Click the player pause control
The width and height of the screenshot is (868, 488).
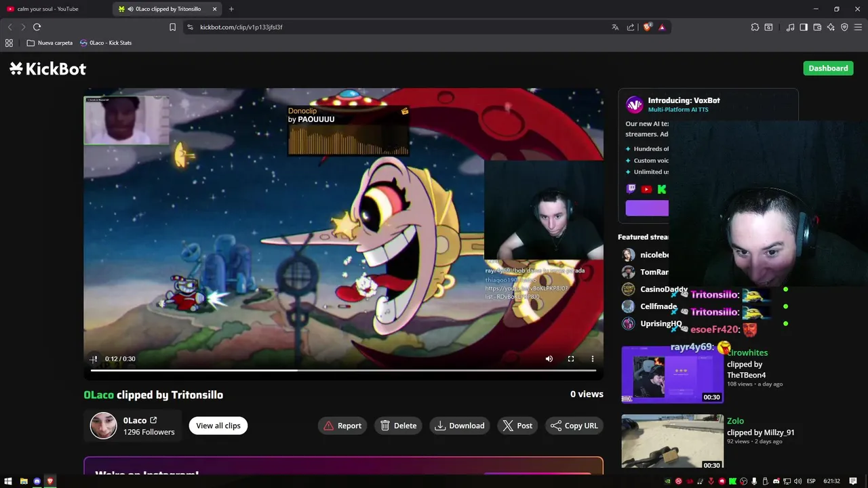[x=94, y=359]
